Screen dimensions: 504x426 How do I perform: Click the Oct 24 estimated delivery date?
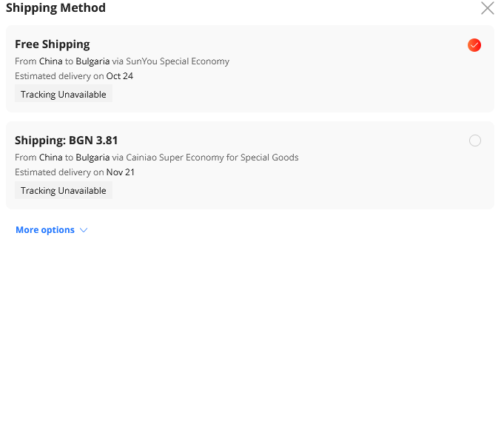click(120, 76)
